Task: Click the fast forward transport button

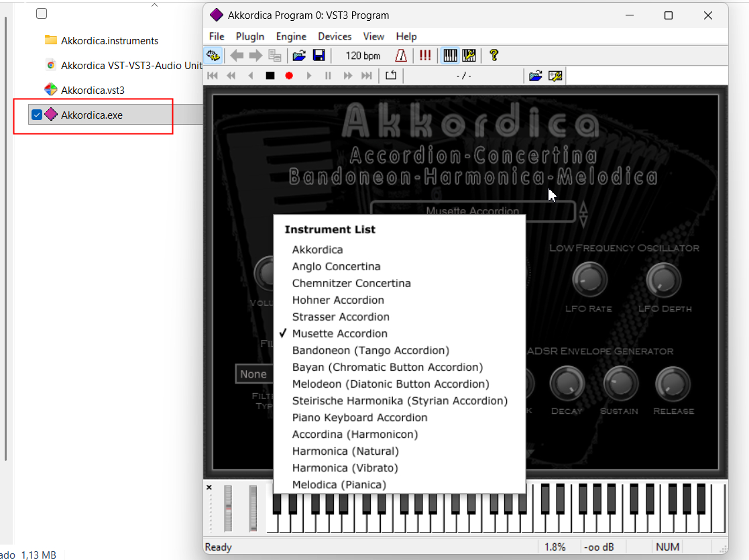Action: point(348,76)
